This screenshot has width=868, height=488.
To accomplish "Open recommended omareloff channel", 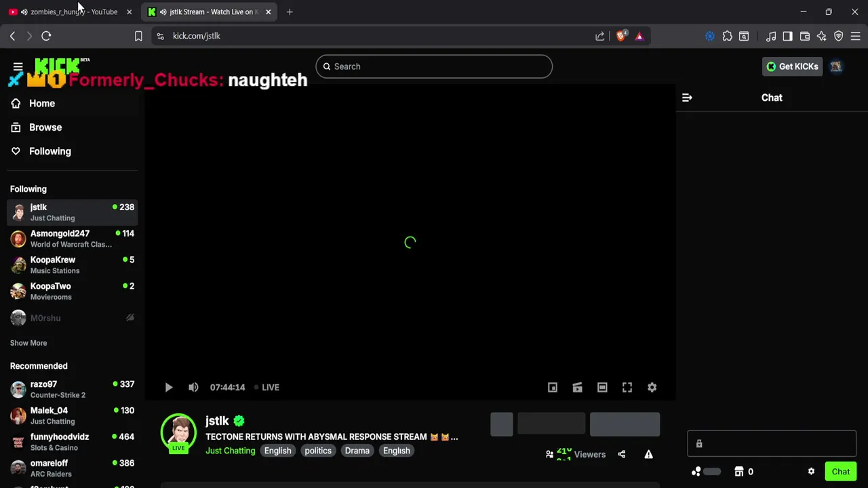I will pos(72,468).
